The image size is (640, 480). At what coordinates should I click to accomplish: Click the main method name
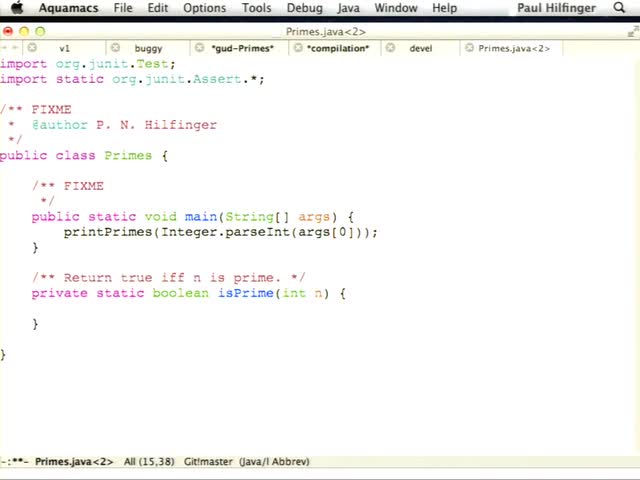[x=201, y=217]
